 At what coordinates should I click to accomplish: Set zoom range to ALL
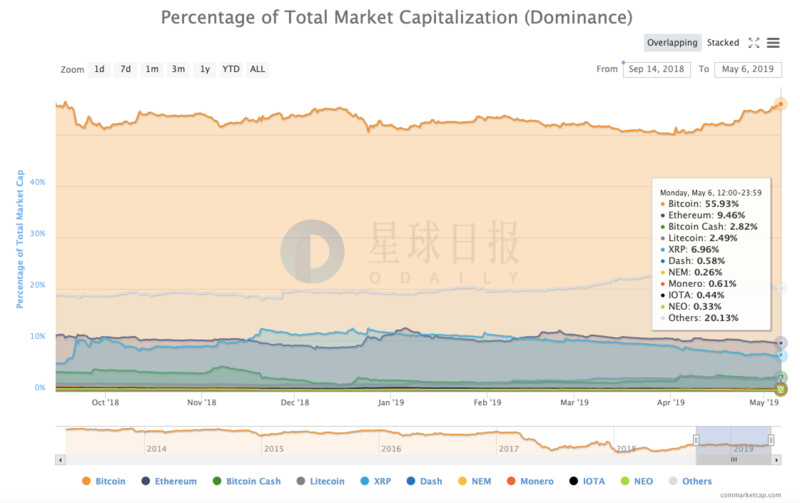click(x=257, y=69)
